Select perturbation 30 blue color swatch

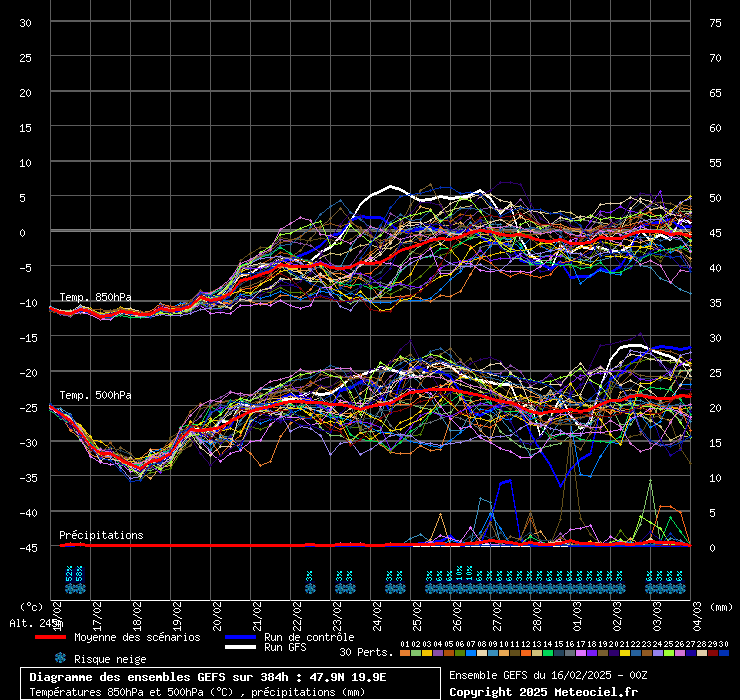tap(723, 653)
